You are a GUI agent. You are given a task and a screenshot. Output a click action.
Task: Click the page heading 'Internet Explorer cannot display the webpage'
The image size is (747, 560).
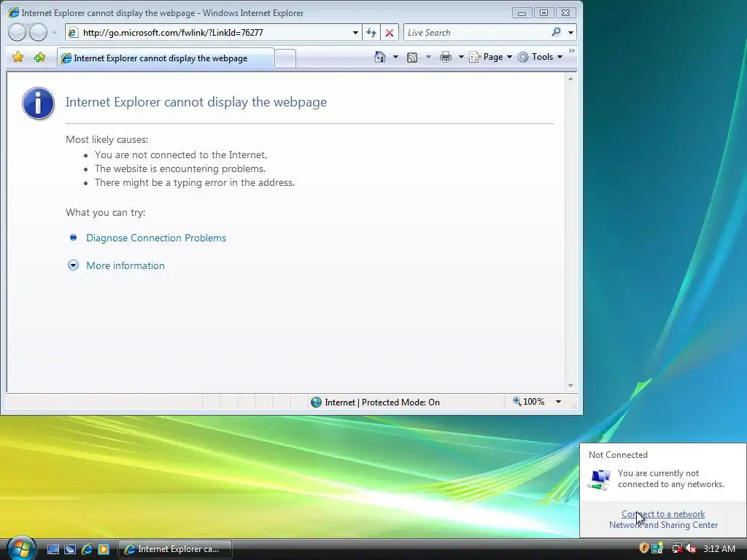point(196,102)
